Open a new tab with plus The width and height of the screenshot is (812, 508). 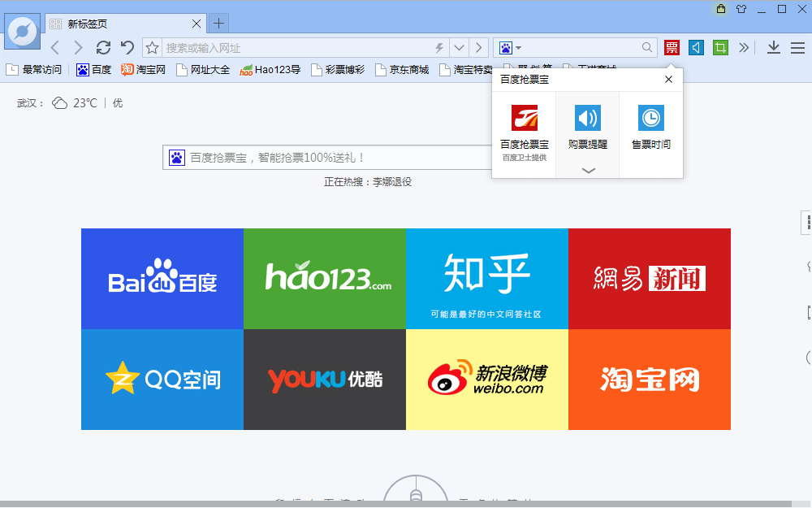click(x=218, y=23)
